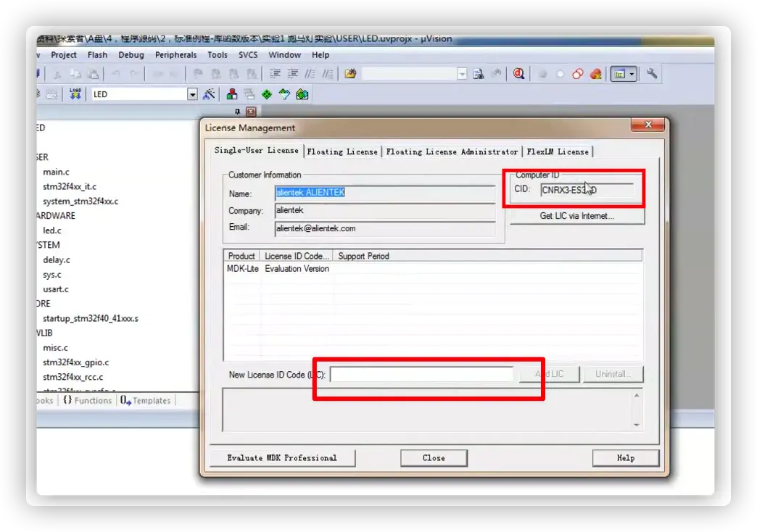Select stm32f4xx_it.c in project tree
757x532 pixels.
tap(70, 186)
